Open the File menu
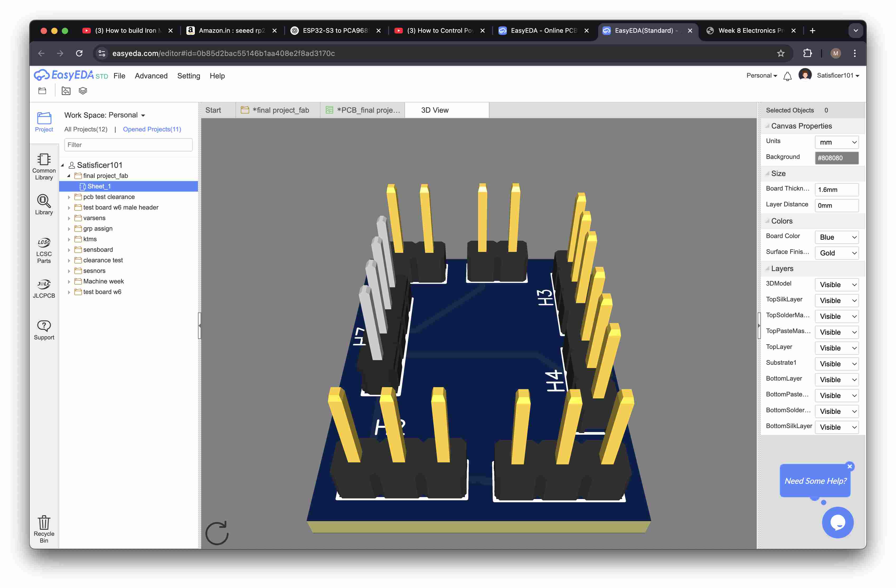This screenshot has height=588, width=896. tap(119, 76)
